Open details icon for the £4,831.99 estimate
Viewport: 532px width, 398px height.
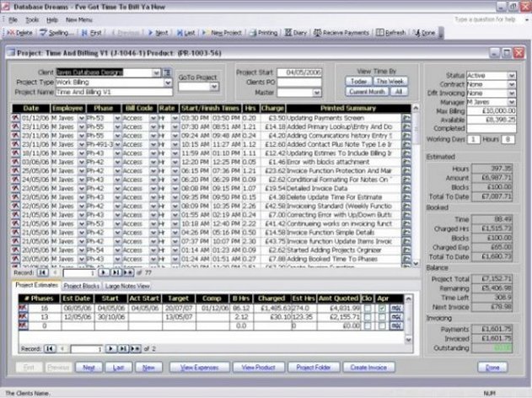tap(396, 308)
